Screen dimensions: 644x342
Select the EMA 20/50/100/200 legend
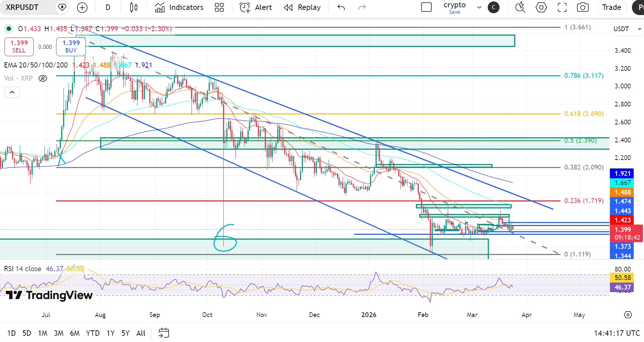click(36, 65)
